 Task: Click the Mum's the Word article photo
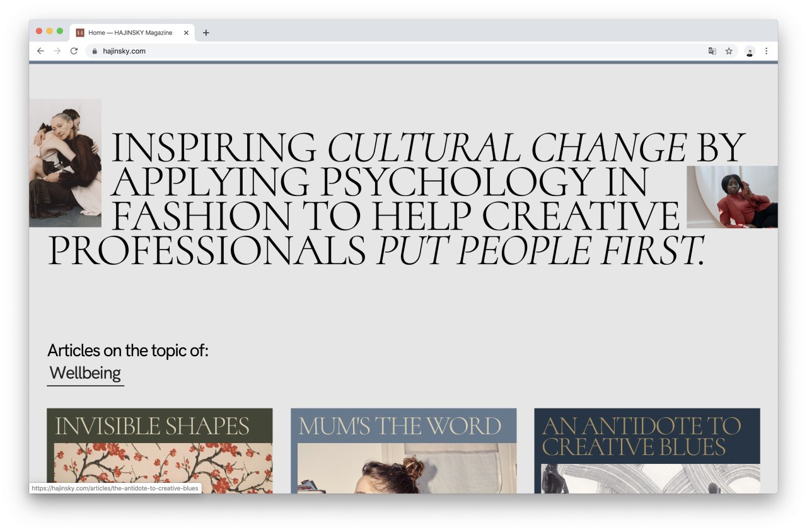[x=407, y=468]
